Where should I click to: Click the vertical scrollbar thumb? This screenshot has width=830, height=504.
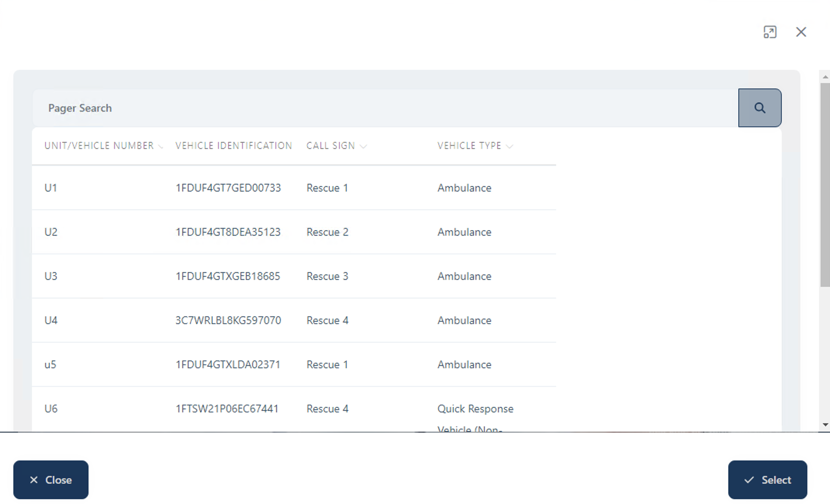825,184
